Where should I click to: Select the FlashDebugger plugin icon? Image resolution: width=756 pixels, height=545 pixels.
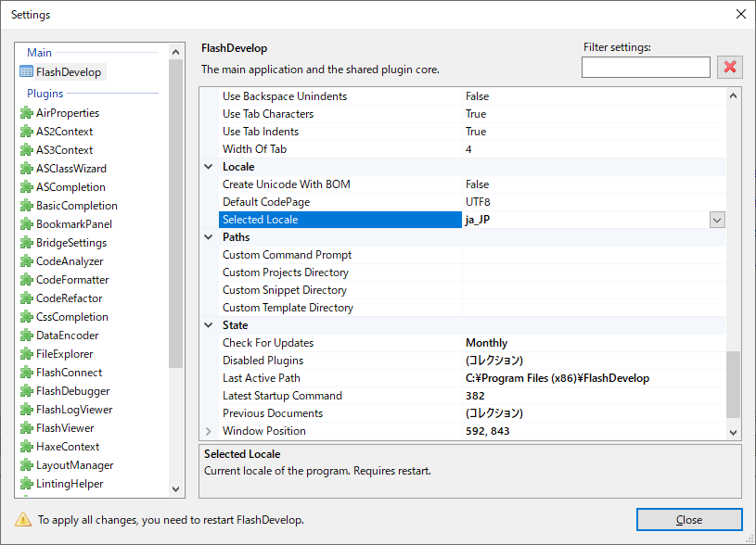pos(26,391)
